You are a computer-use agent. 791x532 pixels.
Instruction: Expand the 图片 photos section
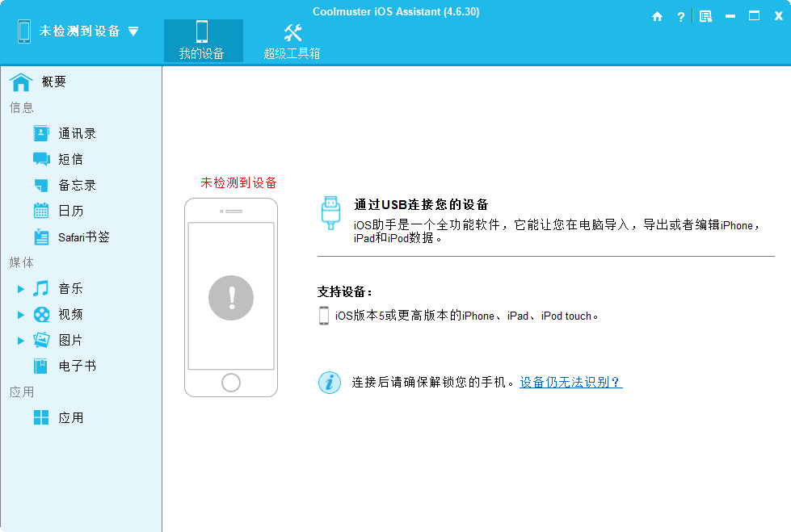20,340
